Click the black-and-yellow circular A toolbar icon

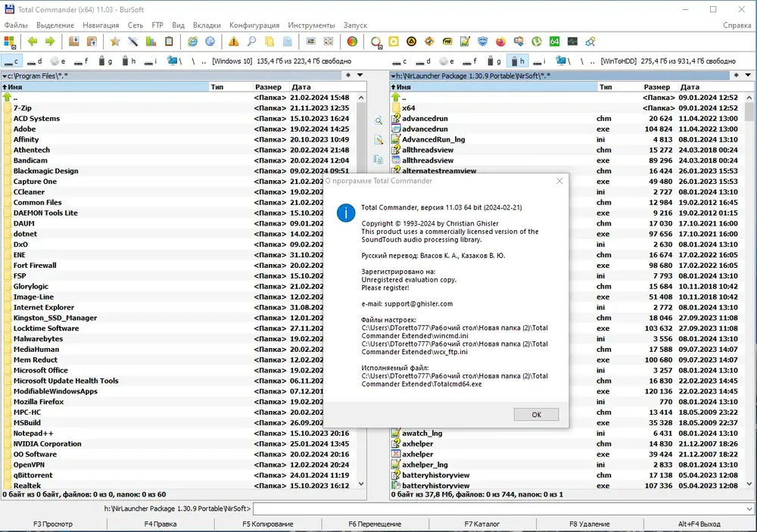[411, 42]
